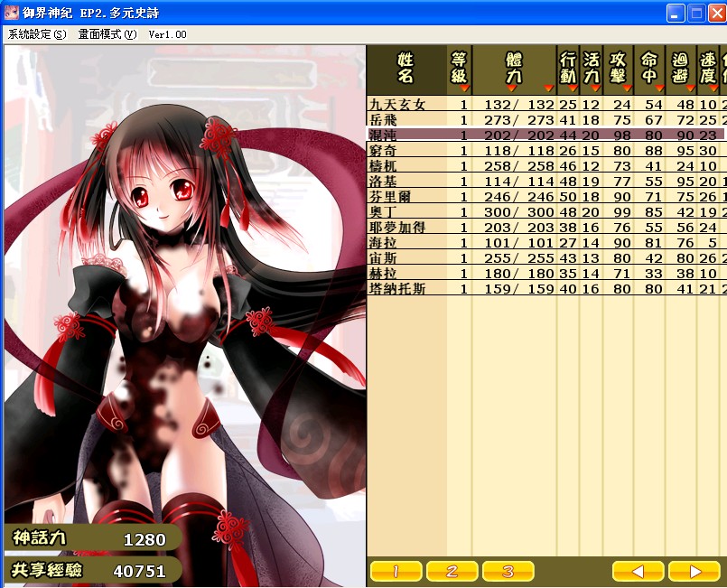Maximize the 御界神紀 window

[x=696, y=13]
